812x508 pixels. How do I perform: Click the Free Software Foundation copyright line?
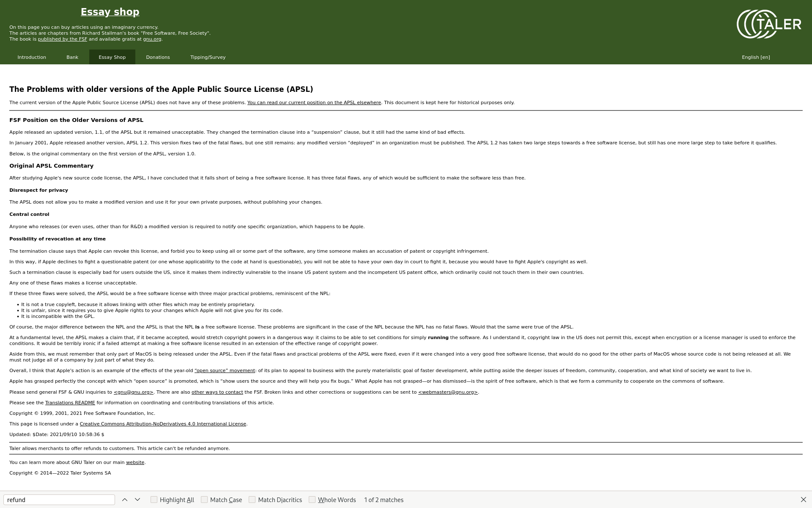pos(82,413)
